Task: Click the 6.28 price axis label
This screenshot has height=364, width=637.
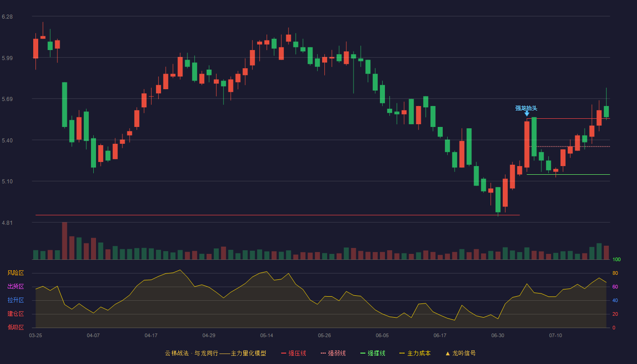Action: [7, 17]
